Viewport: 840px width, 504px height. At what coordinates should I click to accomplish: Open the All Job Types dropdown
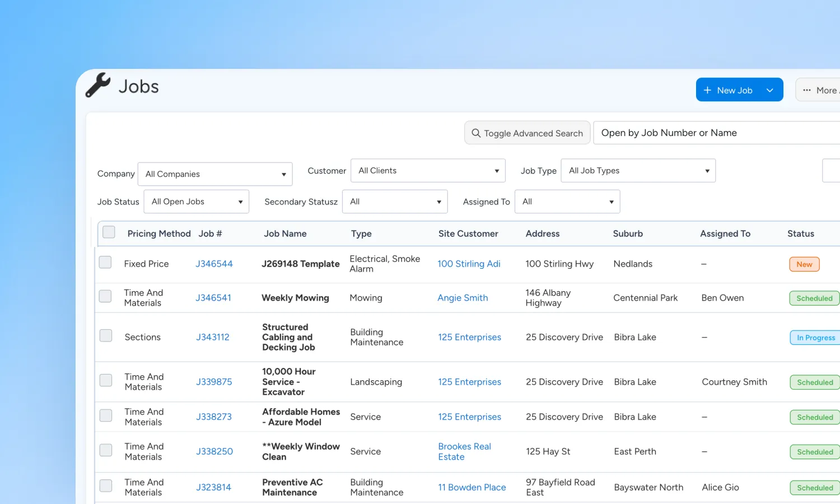click(638, 171)
